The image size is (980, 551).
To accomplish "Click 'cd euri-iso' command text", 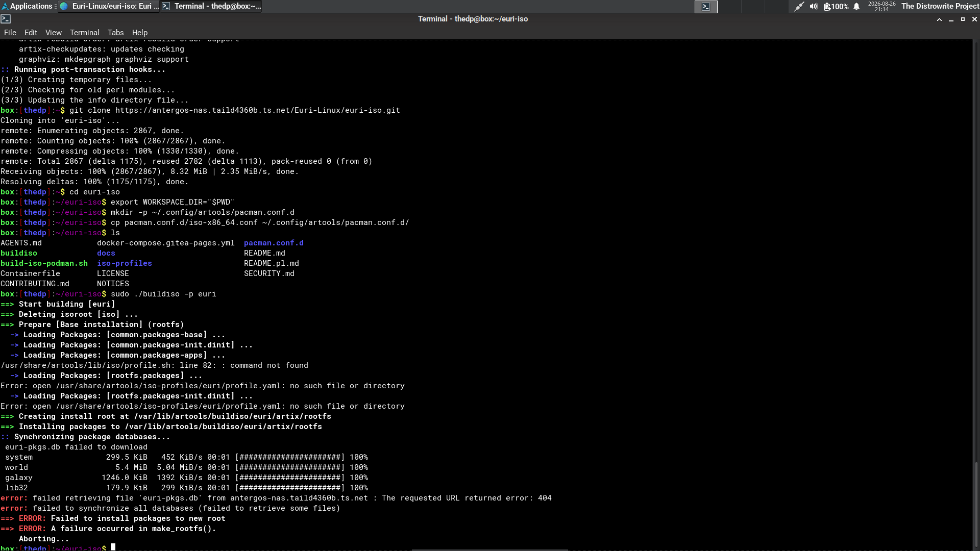I will pyautogui.click(x=94, y=192).
